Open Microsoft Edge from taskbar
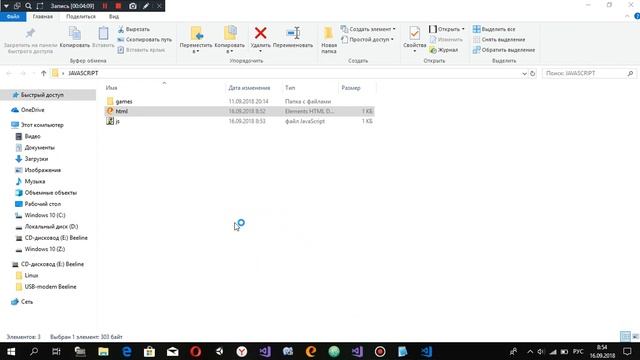 (127, 351)
